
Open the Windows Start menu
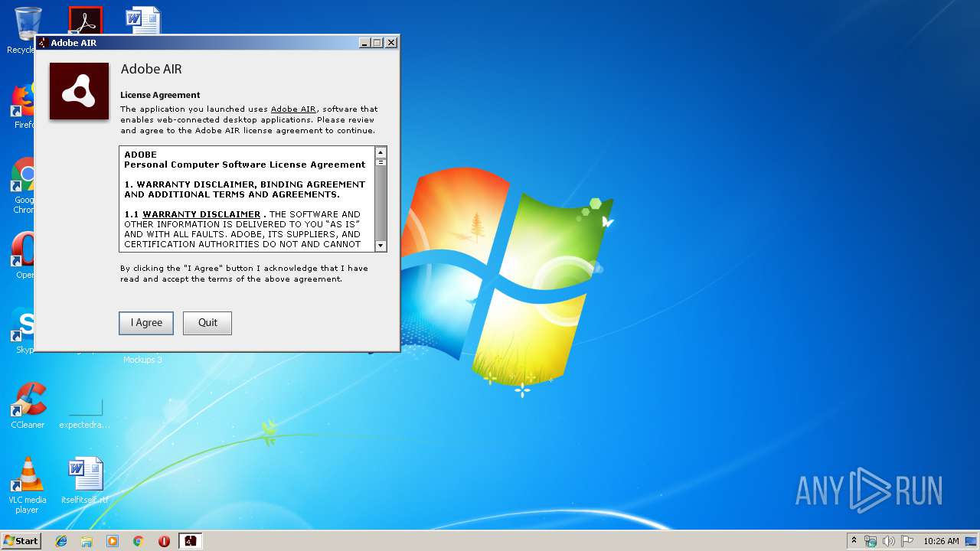tap(21, 541)
